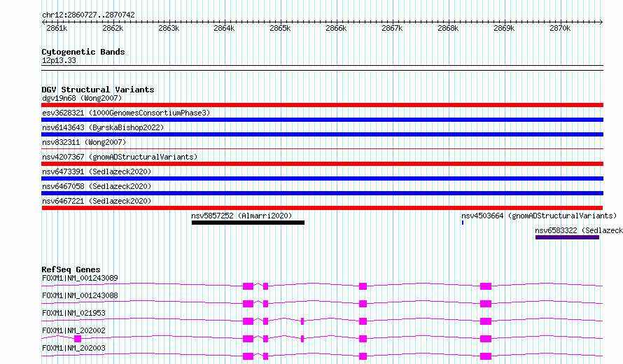Open the nsv6467058 (Sedlazeck2020) label
This screenshot has height=364, width=623.
(97, 186)
